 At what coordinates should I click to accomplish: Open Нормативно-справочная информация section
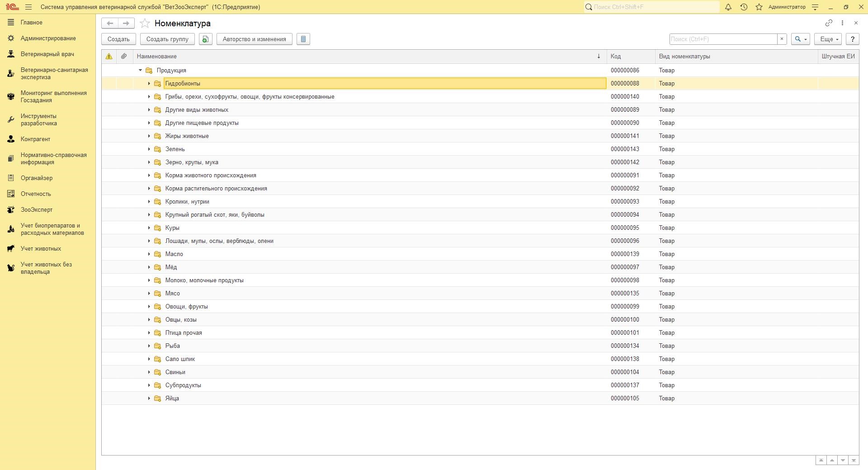[x=47, y=159]
